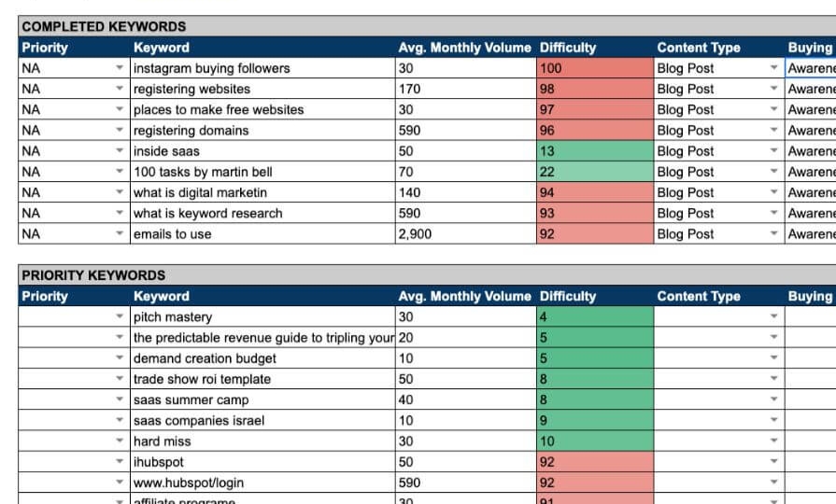Select the COMPLETED KEYWORDS section header
836x504 pixels.
(104, 26)
